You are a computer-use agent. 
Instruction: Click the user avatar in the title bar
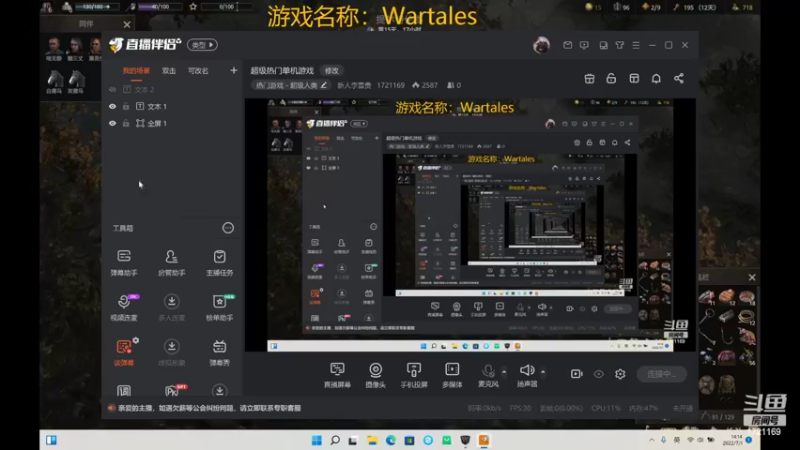pos(541,45)
